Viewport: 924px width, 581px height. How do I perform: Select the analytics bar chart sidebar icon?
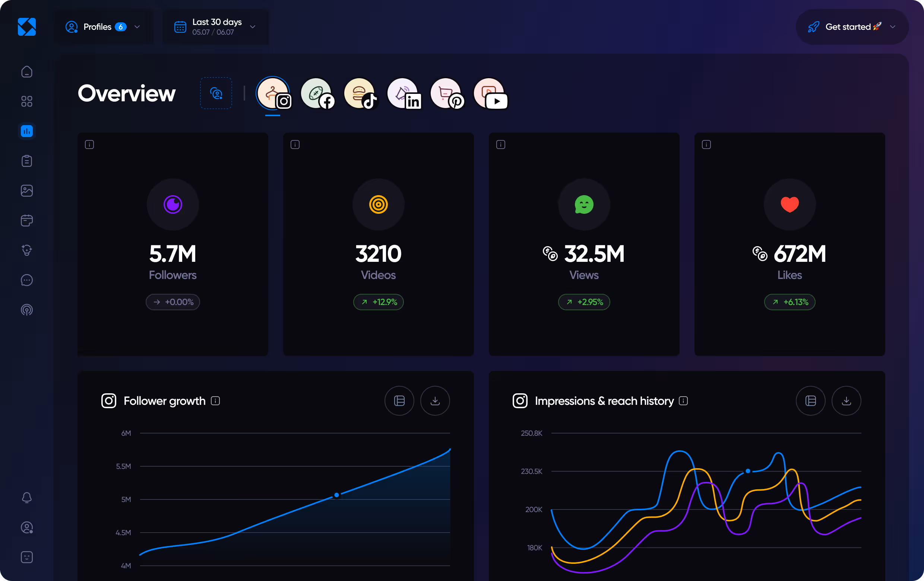click(27, 131)
